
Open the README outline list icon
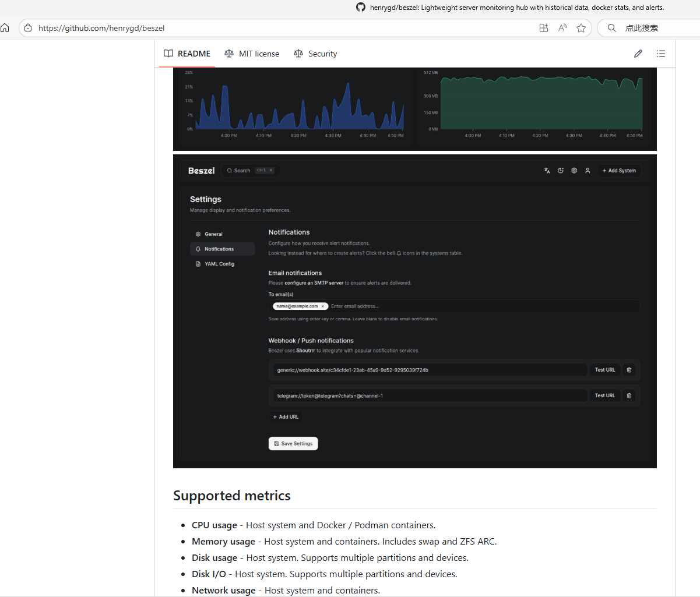pos(660,54)
